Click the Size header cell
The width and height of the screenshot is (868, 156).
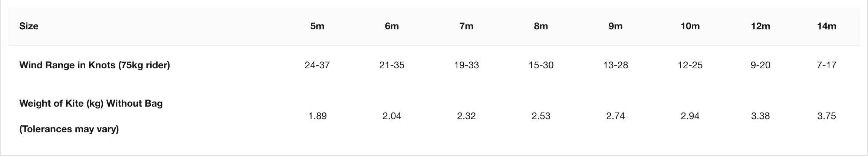[29, 26]
